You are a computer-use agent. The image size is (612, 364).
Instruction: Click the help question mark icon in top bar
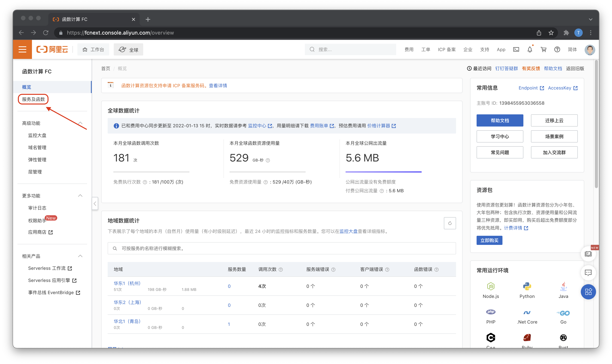coord(557,50)
